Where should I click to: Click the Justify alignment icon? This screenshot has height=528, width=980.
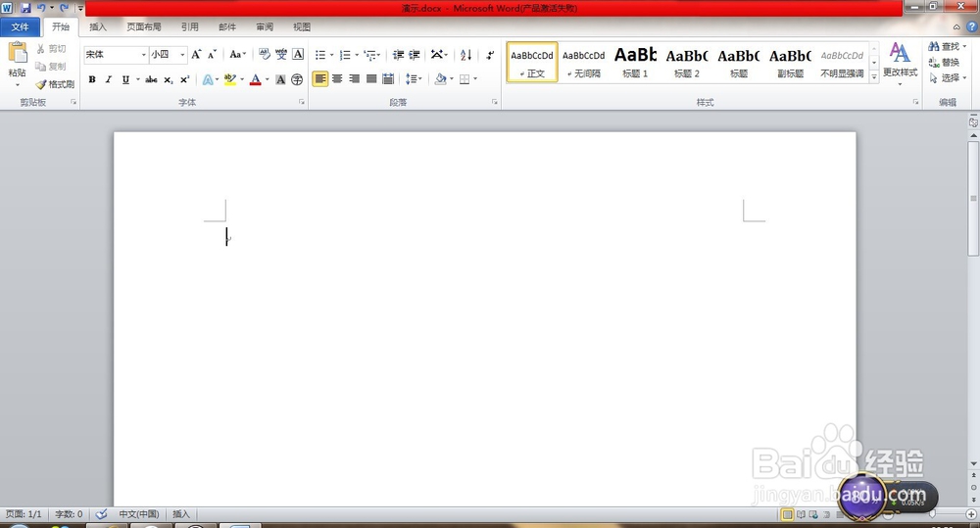371,78
